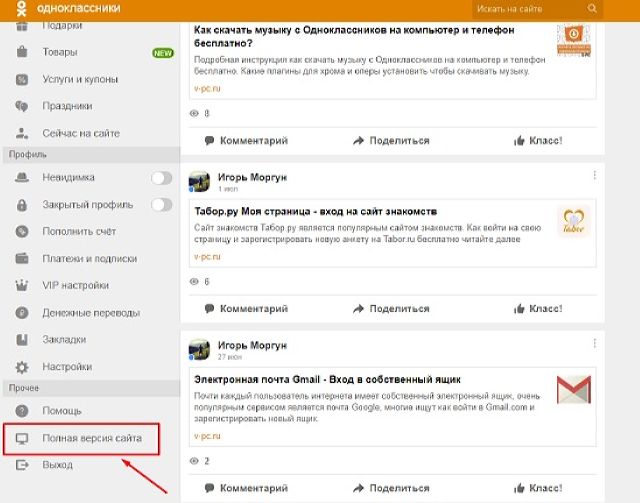The height and width of the screenshot is (503, 640).
Task: Open Закладки in the sidebar
Action: click(64, 340)
